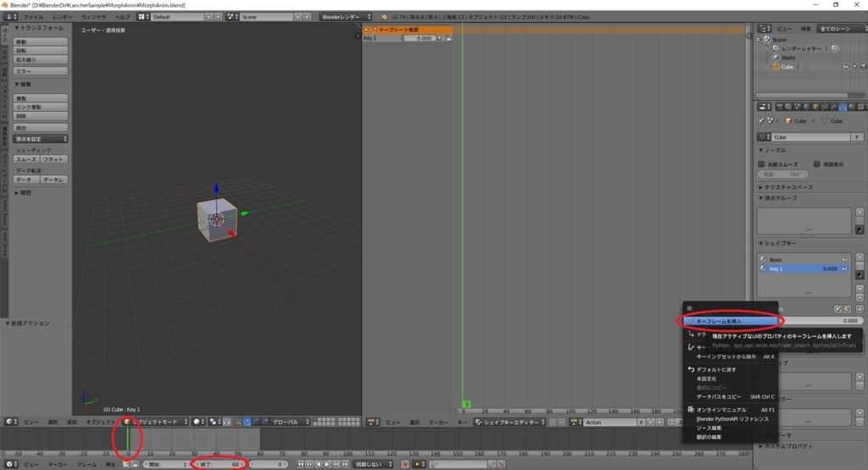Viewport: 868px width, 470px height.
Task: Open the material properties tab icon
Action: 852,107
